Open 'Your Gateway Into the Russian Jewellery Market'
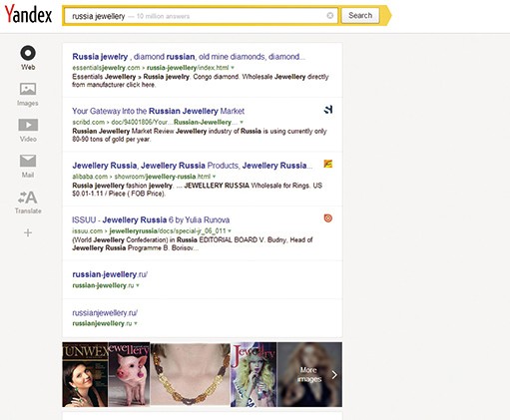 [x=159, y=111]
